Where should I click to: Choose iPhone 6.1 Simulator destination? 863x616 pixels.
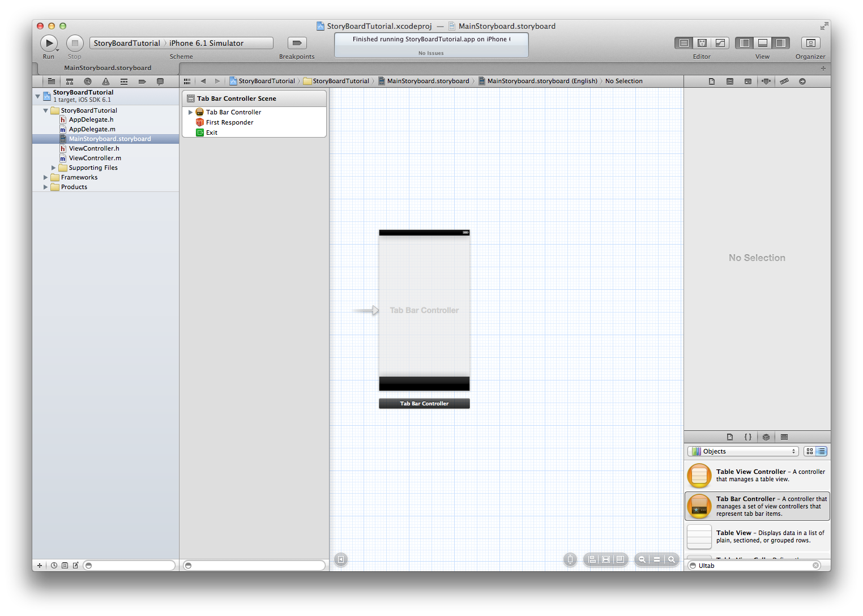tap(207, 43)
